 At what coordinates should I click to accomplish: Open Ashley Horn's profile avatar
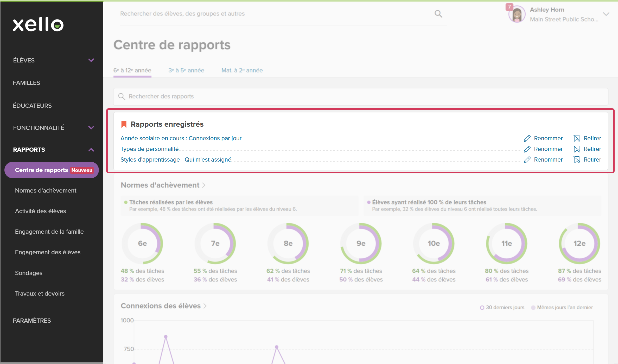pos(517,14)
